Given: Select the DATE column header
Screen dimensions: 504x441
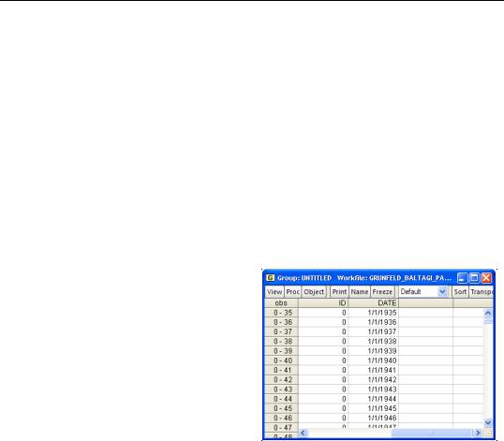Looking at the screenshot, I should point(374,302).
